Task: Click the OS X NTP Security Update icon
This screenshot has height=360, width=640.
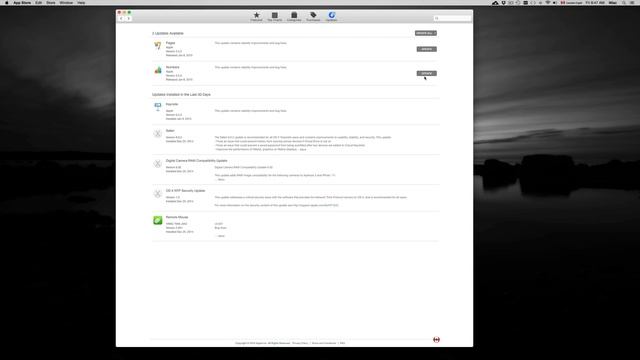Action: (x=158, y=194)
